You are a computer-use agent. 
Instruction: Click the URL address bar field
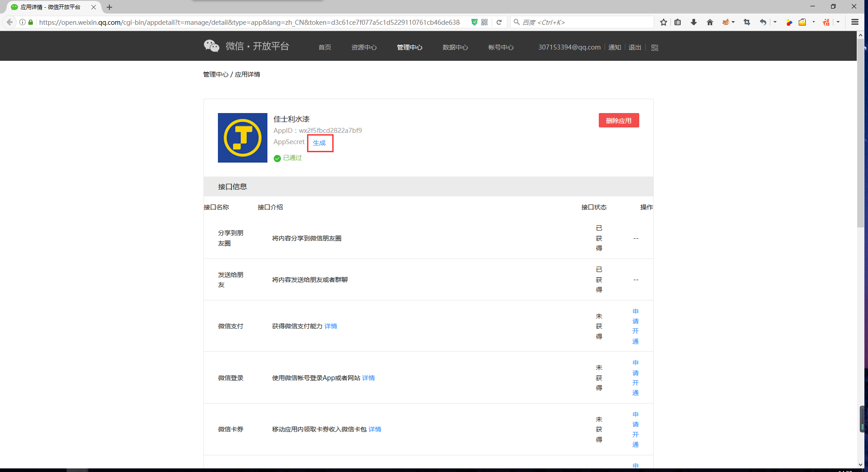point(249,22)
